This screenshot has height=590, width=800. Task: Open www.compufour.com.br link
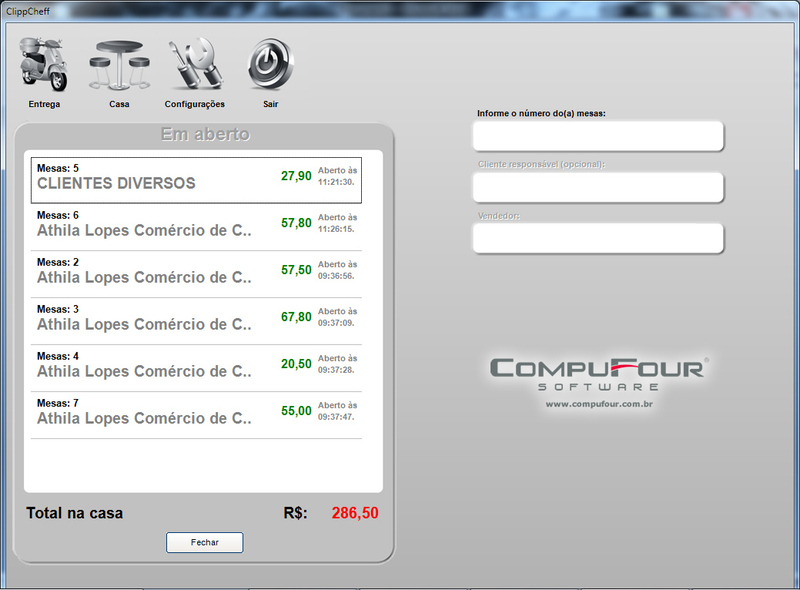pos(599,404)
